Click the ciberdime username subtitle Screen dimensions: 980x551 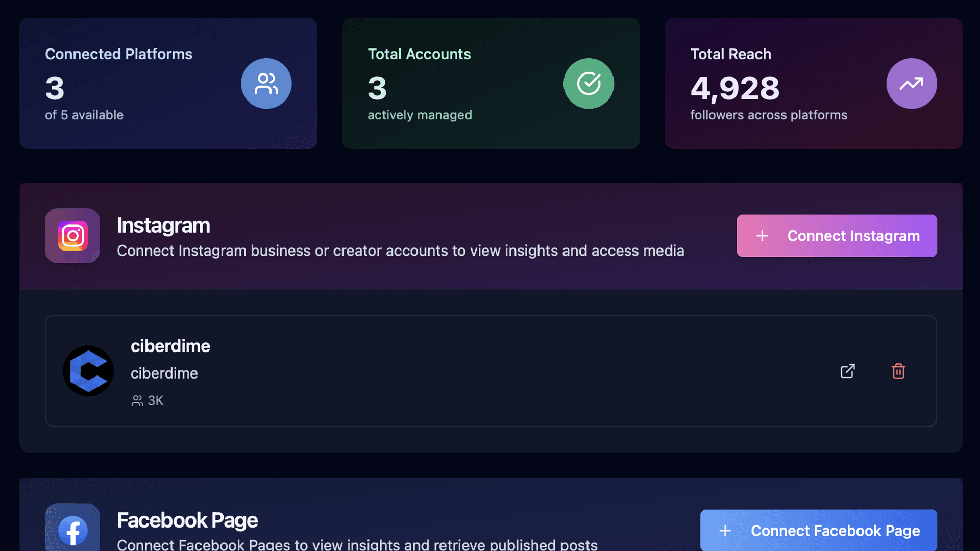pyautogui.click(x=164, y=373)
